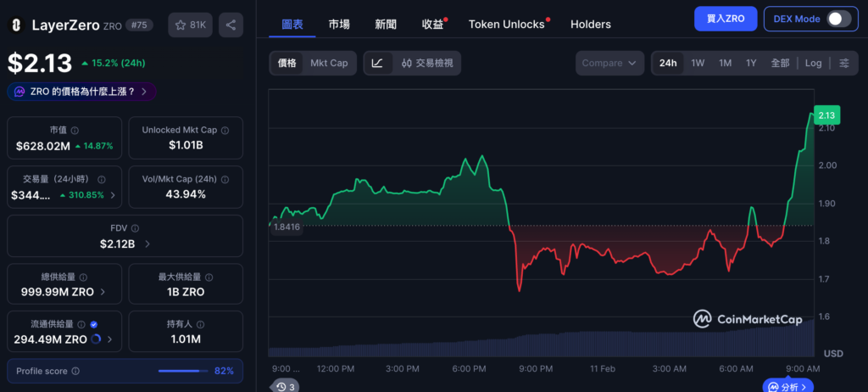
Task: Click the 1.8416 opening price label
Action: point(287,227)
